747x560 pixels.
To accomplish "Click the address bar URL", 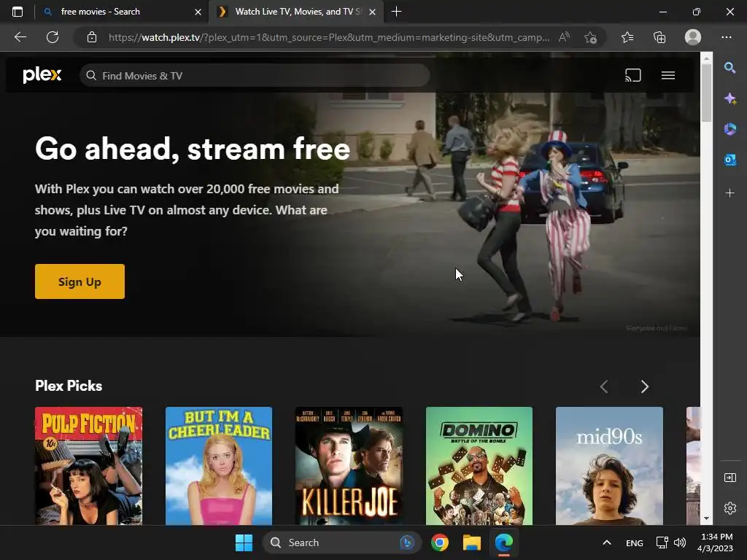I will point(329,37).
